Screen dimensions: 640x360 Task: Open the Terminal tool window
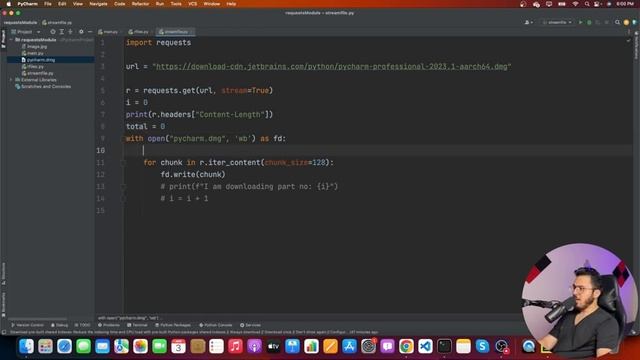137,325
